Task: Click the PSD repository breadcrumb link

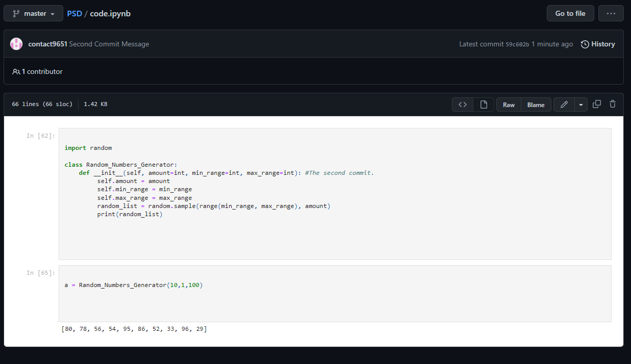Action: point(74,13)
